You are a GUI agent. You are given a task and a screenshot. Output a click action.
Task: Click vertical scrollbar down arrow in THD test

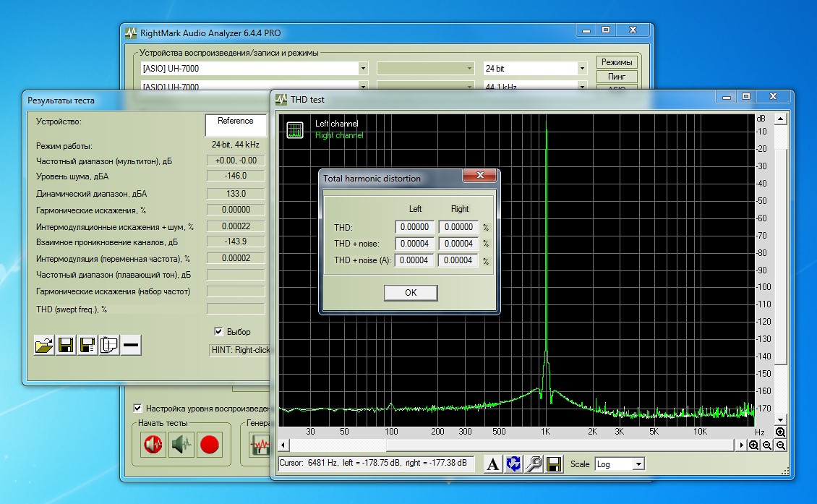(x=780, y=419)
